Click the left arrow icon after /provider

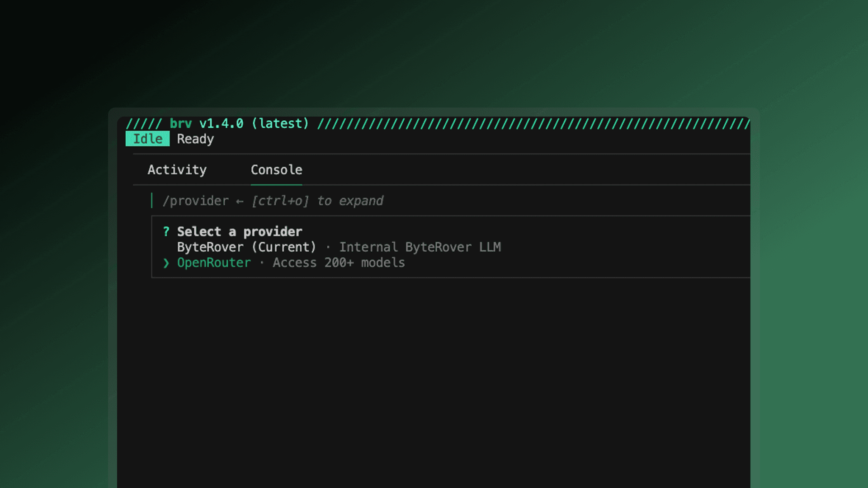[x=240, y=202]
